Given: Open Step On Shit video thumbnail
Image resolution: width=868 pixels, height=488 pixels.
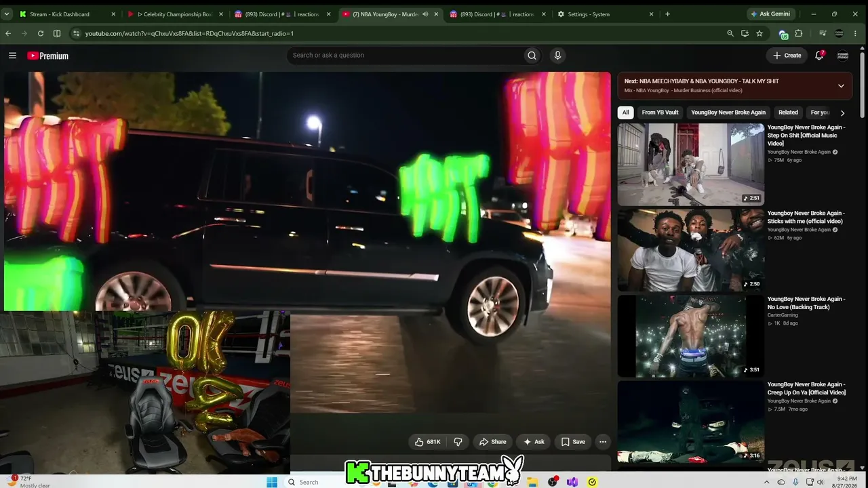Looking at the screenshot, I should click(690, 164).
